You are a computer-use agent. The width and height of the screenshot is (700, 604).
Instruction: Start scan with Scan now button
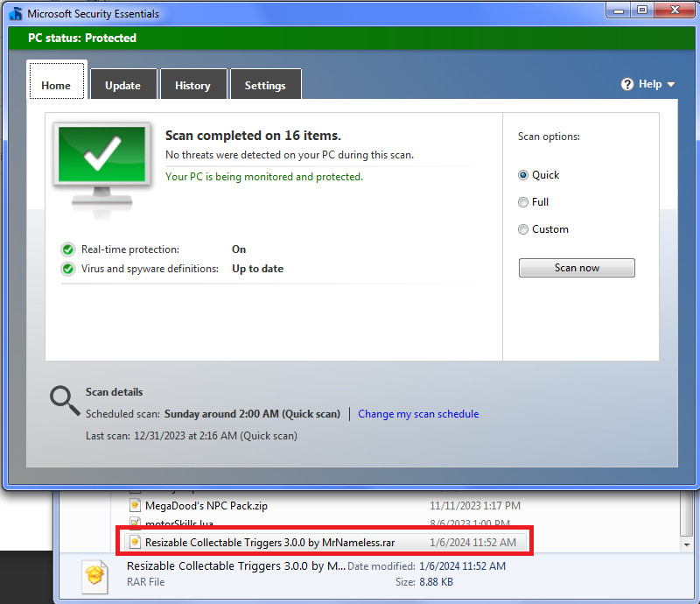[577, 268]
